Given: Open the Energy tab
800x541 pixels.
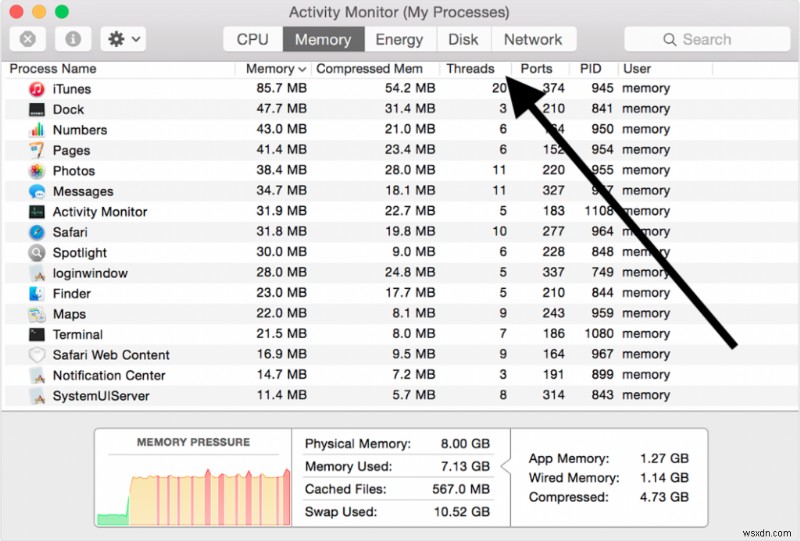Looking at the screenshot, I should pos(399,39).
